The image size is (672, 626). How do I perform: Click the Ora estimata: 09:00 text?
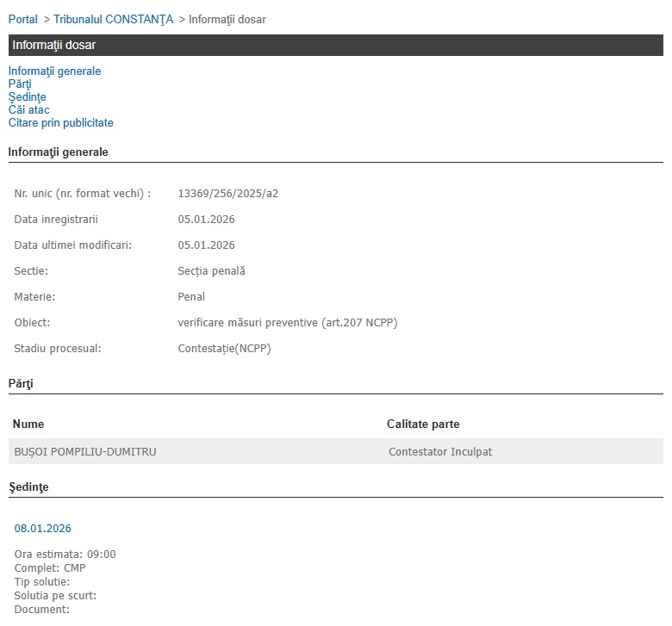[x=65, y=555]
